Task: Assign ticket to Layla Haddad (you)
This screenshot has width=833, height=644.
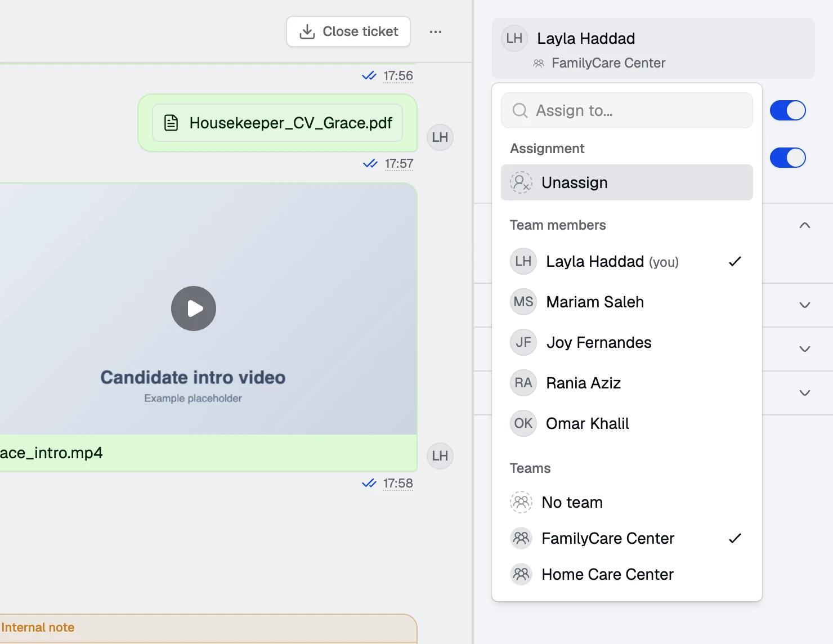Action: point(627,261)
